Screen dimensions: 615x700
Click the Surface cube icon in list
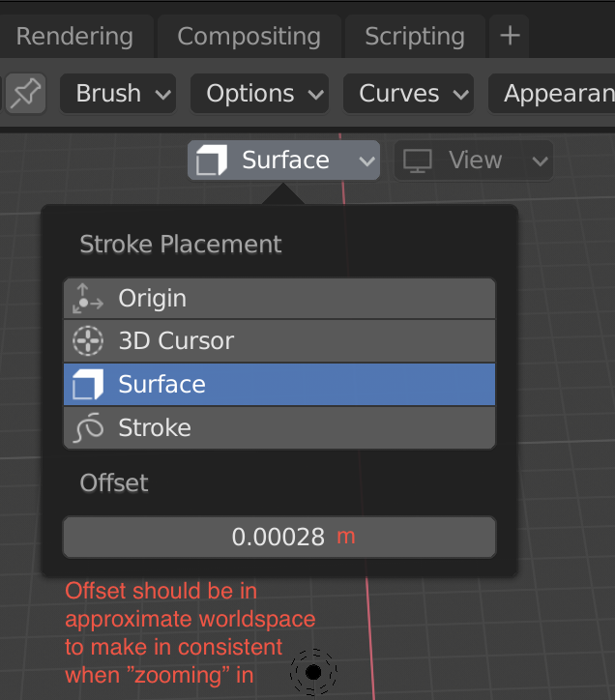point(88,385)
